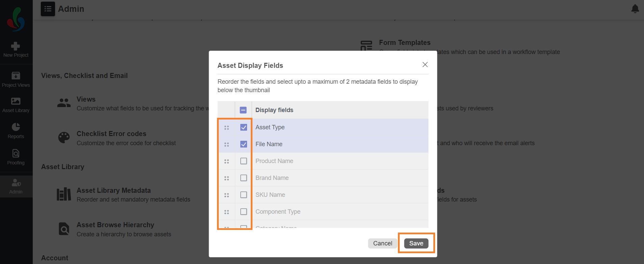Grab the drag handle for Component Type
Screen dimensions: 644x264
click(226, 212)
